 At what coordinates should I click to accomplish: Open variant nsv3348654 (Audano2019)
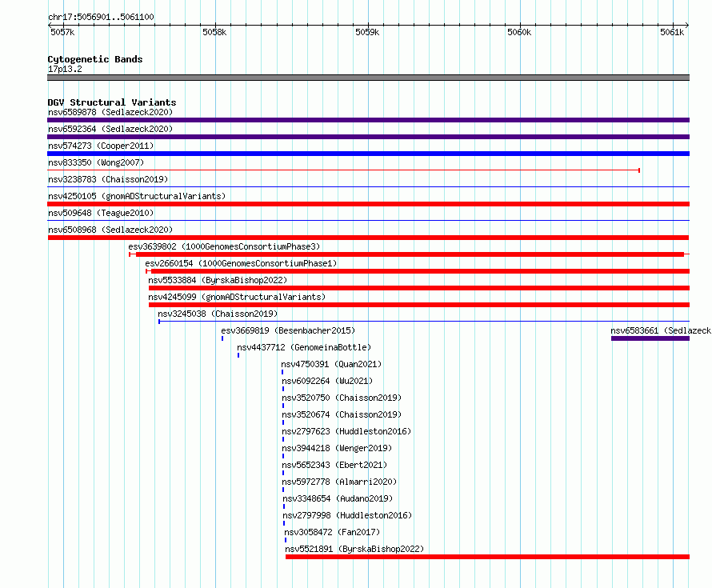(338, 498)
